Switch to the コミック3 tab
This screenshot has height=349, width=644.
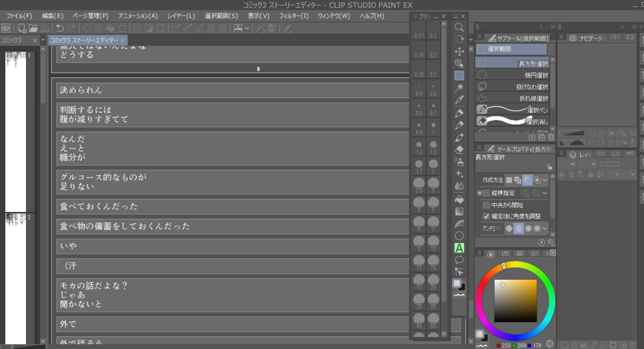coord(13,40)
